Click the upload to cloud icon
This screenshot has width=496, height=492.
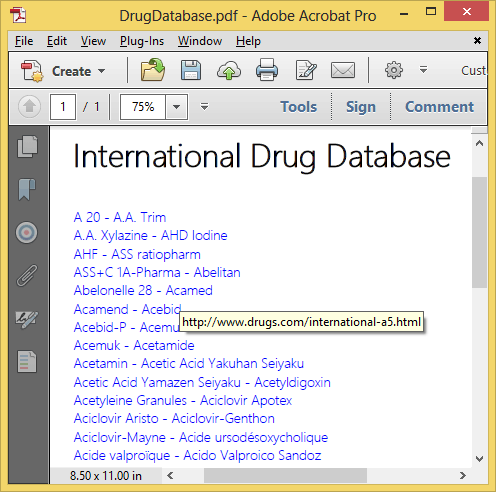click(x=229, y=70)
